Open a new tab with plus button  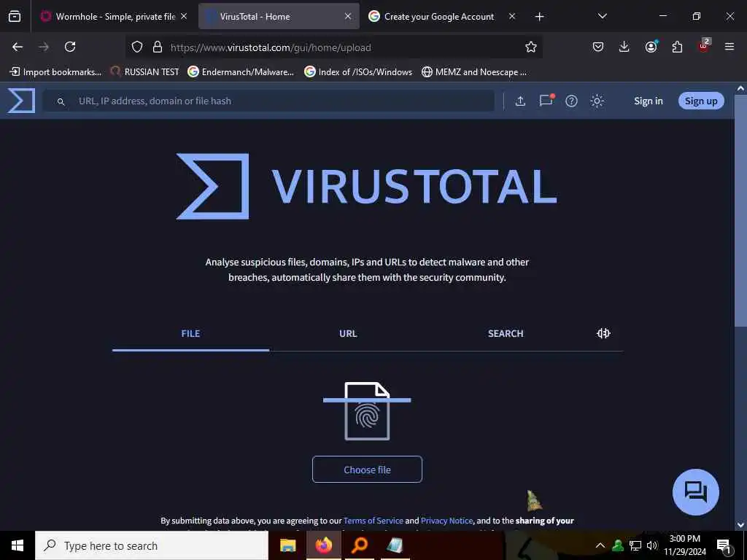(539, 17)
